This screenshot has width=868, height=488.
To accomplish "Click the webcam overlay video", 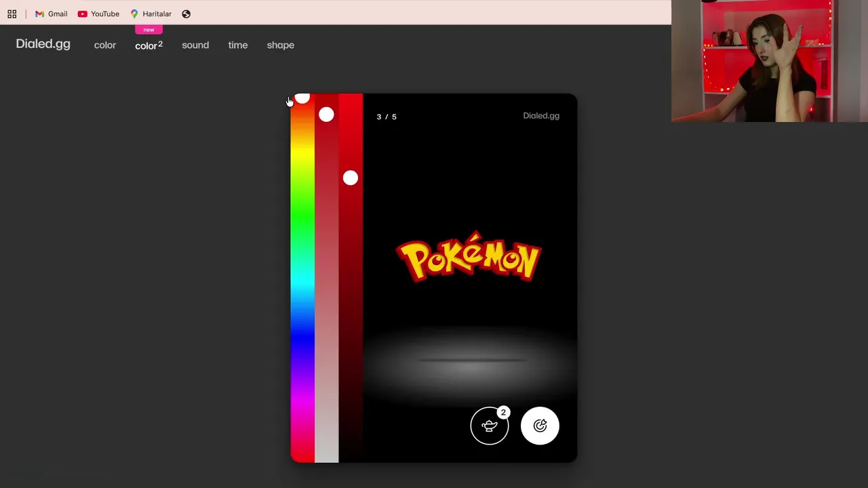I will [770, 61].
